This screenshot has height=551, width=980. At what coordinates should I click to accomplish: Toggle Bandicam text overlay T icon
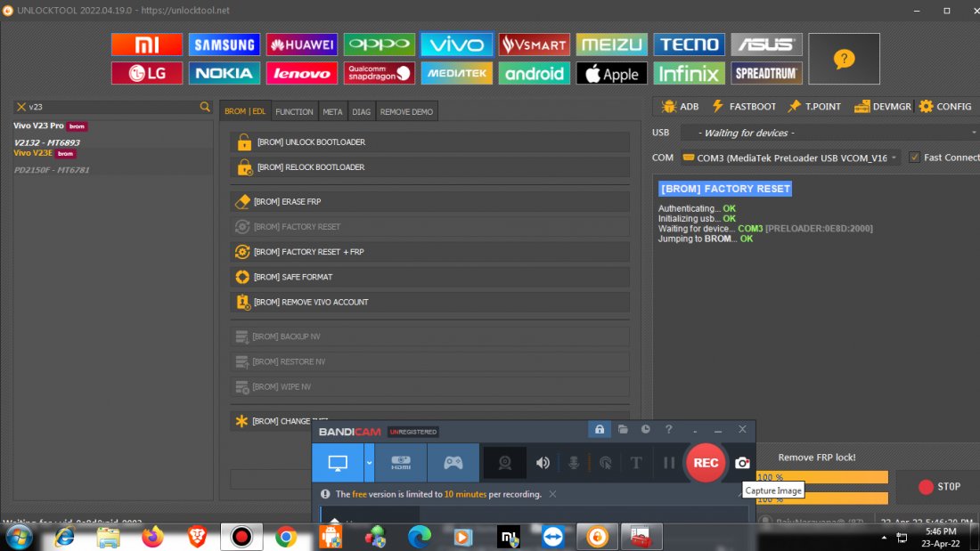(x=635, y=463)
